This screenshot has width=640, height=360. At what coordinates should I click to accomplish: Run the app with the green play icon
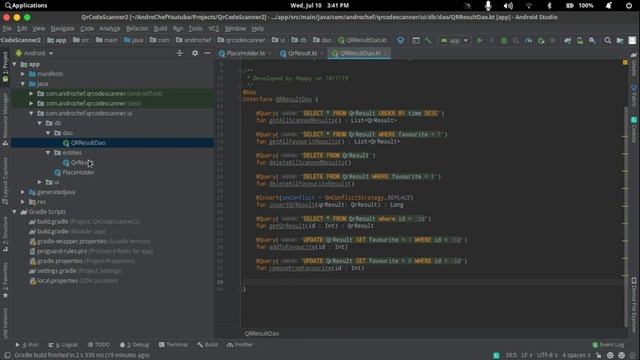480,40
